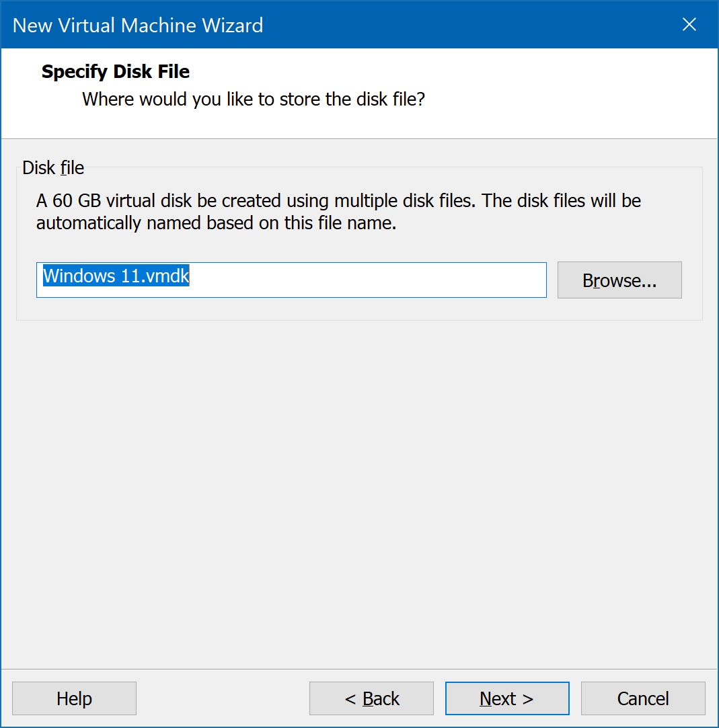The image size is (719, 728).
Task: Close the wizard with the X icon
Action: click(689, 24)
